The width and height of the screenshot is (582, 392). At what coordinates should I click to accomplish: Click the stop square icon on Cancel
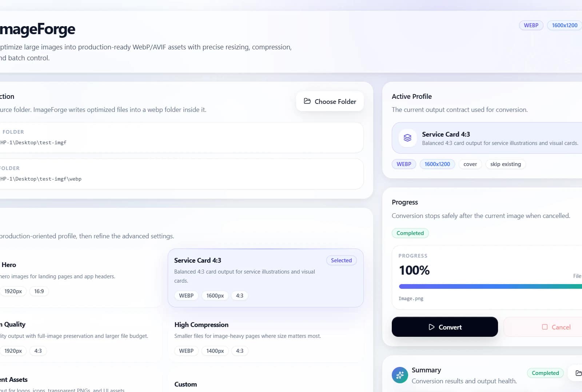(545, 327)
